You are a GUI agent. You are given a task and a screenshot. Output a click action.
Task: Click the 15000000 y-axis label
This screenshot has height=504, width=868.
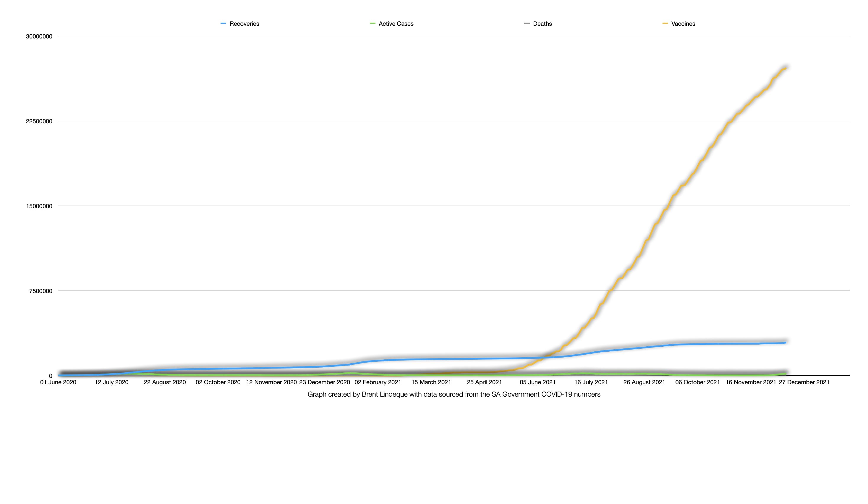click(x=39, y=206)
